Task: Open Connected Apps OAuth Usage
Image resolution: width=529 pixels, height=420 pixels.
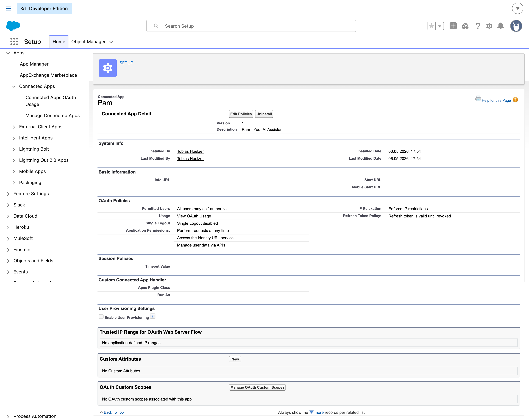Action: click(51, 101)
